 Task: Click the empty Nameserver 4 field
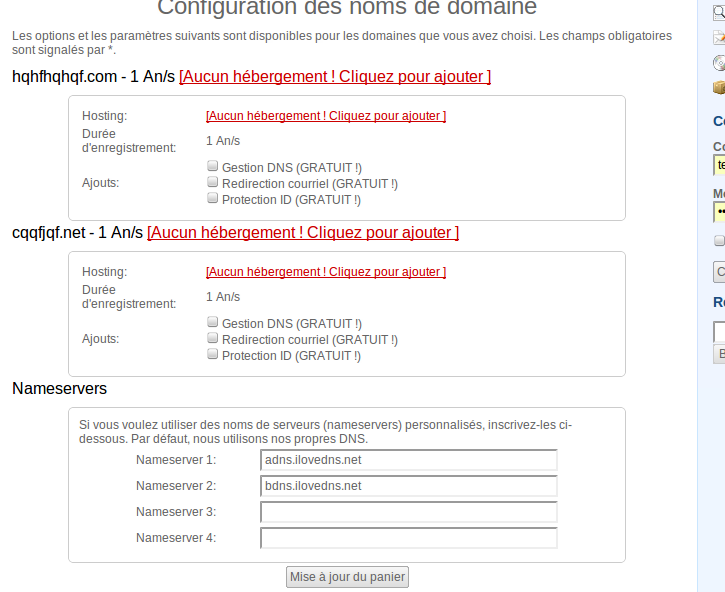pos(408,538)
